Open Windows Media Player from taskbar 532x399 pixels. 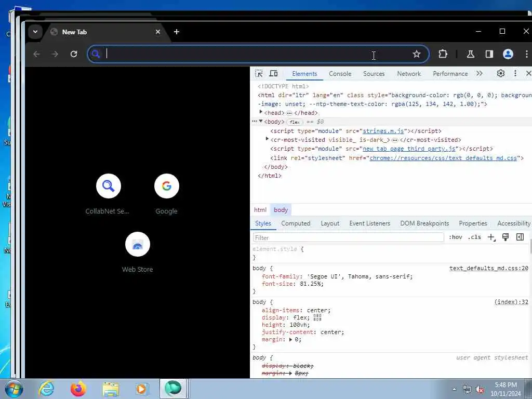tap(141, 389)
